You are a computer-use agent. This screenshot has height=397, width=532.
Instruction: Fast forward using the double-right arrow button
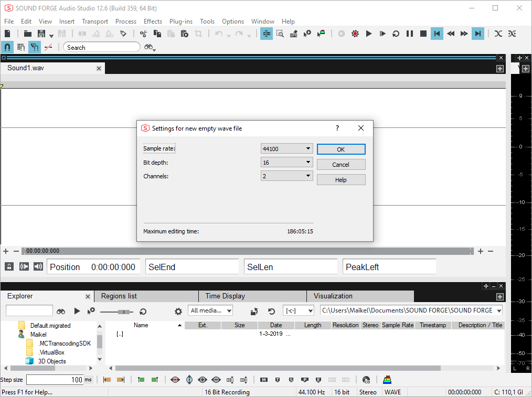(464, 34)
